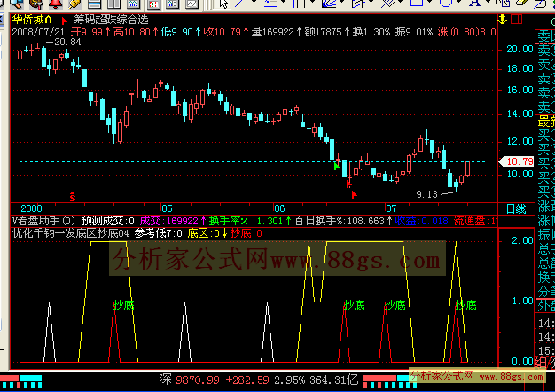The image size is (555, 392).
Task: Click the V看盘助手 (0) indicator label
Action: [x=44, y=221]
